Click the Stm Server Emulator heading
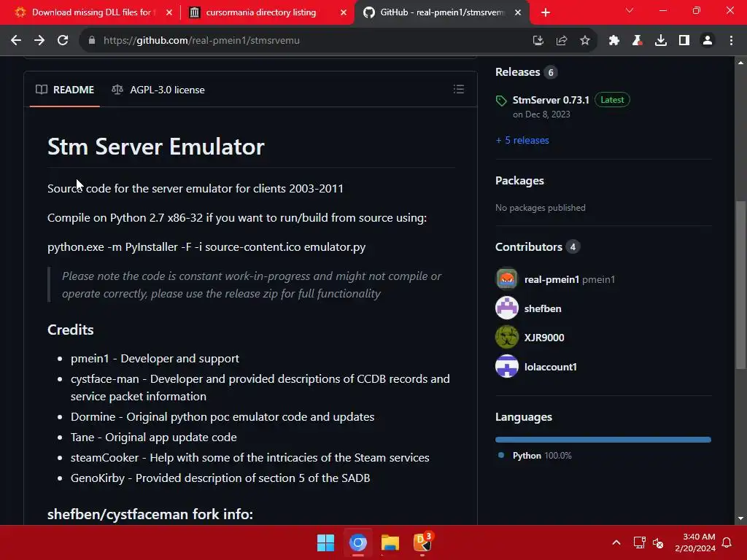The height and width of the screenshot is (560, 747). (x=156, y=147)
